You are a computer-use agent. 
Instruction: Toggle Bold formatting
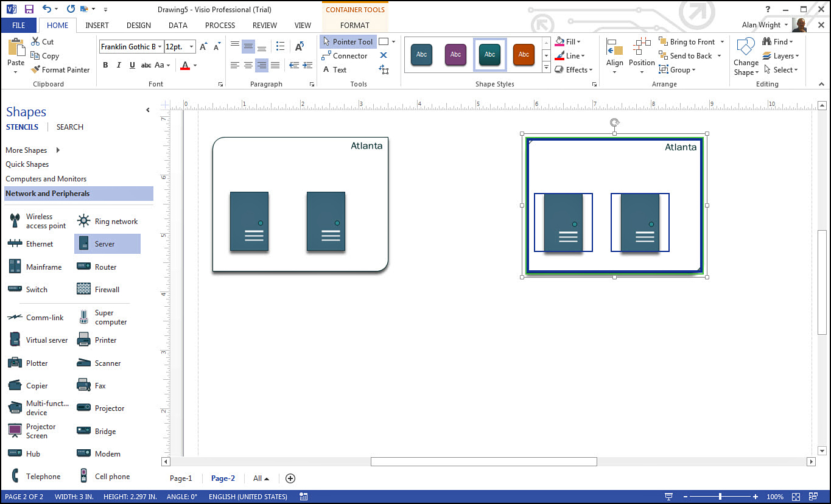point(105,65)
